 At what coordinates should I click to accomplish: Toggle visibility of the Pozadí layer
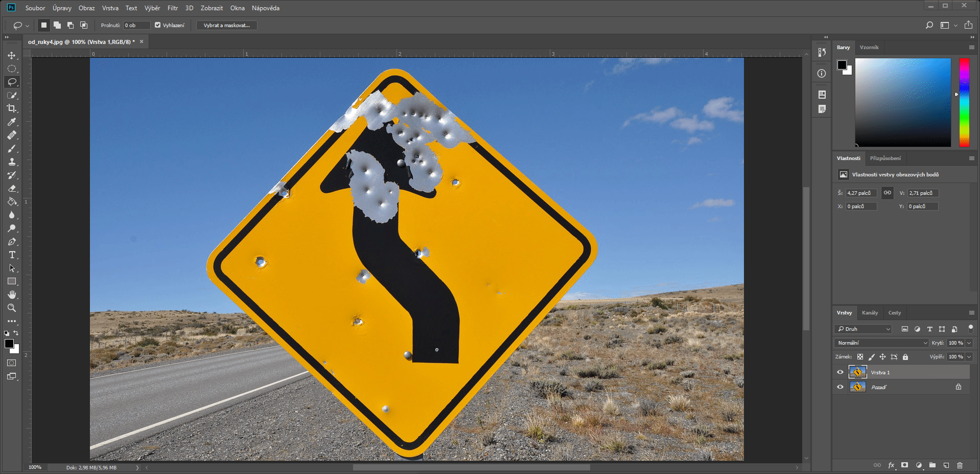(840, 387)
